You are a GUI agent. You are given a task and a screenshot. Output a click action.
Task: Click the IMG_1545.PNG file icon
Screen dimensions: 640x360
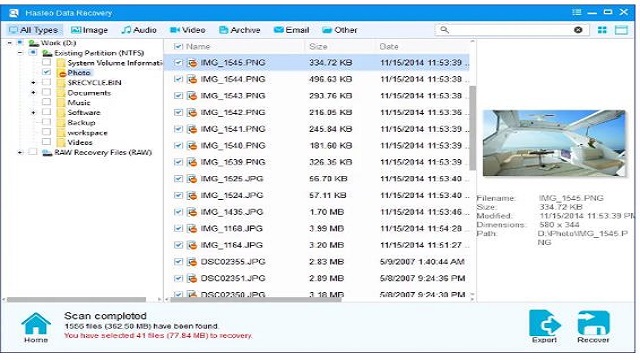point(192,63)
